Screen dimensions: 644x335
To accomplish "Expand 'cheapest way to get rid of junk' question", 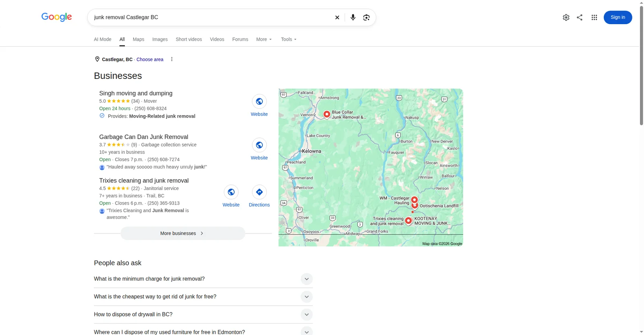I will pos(307,297).
